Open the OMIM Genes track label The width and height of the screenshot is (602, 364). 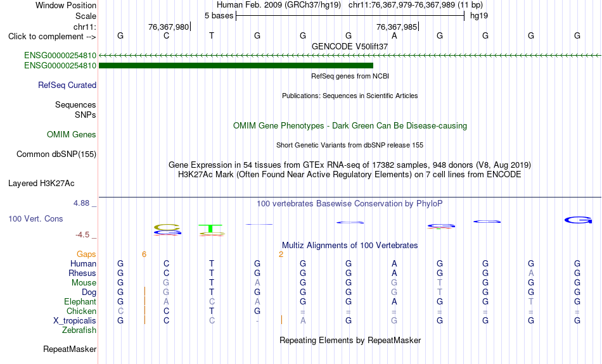pos(72,135)
